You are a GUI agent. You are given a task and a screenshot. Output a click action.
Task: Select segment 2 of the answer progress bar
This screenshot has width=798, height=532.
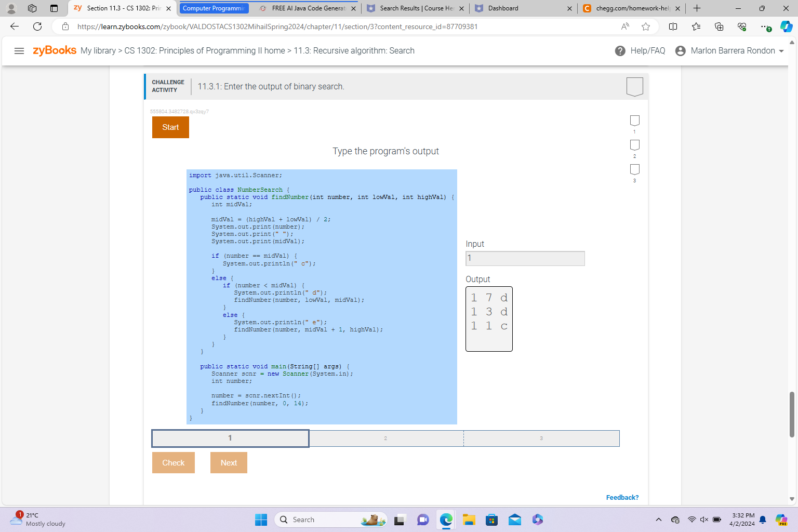coord(385,438)
